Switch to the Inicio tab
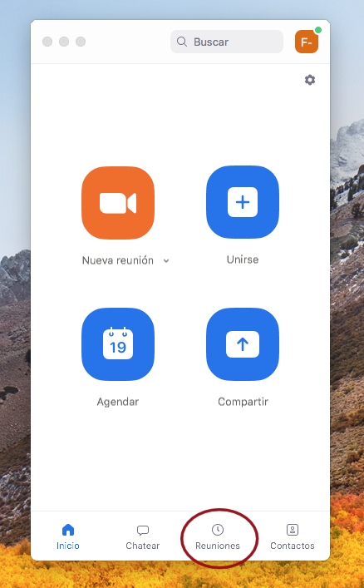Screen dimensions: 364x588 pyautogui.click(x=68, y=537)
